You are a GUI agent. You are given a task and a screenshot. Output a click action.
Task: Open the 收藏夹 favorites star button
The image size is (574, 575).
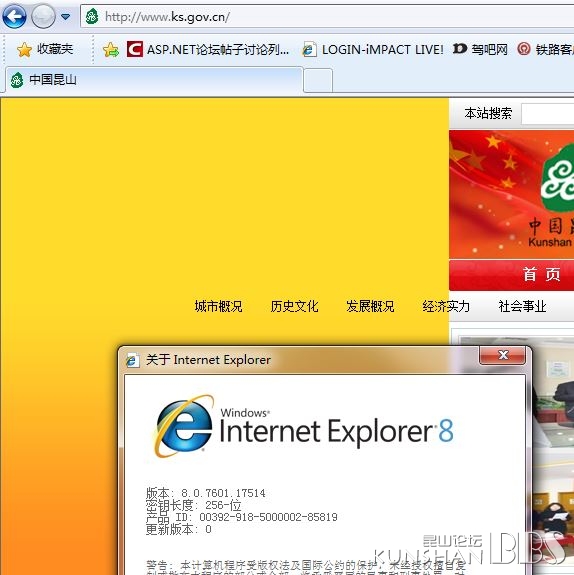(x=45, y=49)
